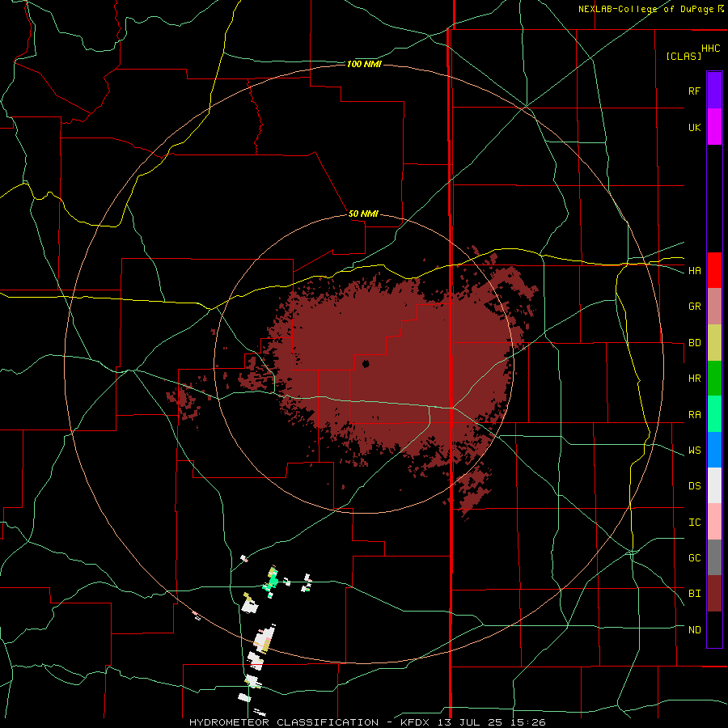Image resolution: width=728 pixels, height=728 pixels.
Task: Click the HYDROMETEOR CLASSIFICATION caption
Action: [284, 722]
